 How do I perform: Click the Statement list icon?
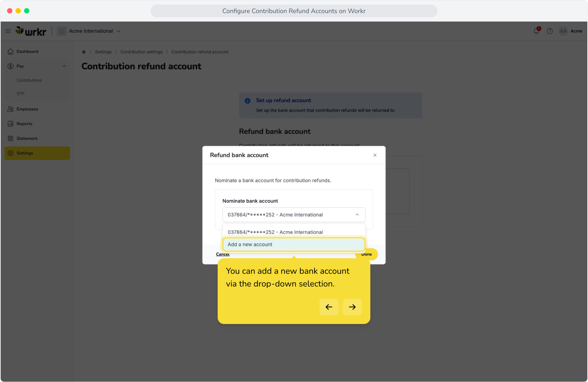point(11,138)
